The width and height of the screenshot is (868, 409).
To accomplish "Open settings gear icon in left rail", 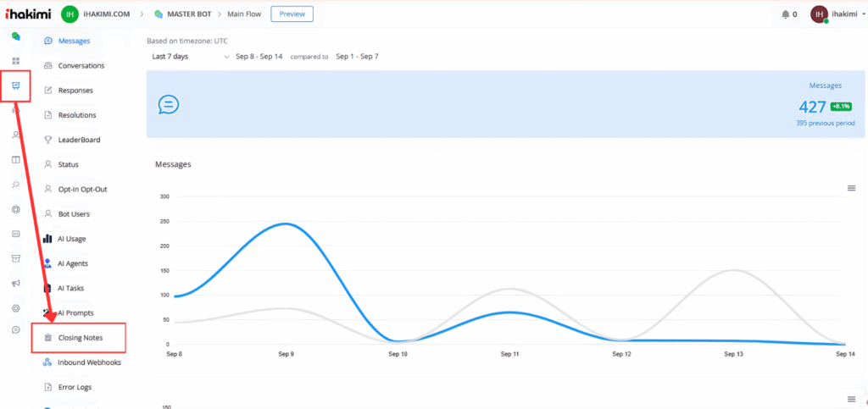I will pos(16,307).
